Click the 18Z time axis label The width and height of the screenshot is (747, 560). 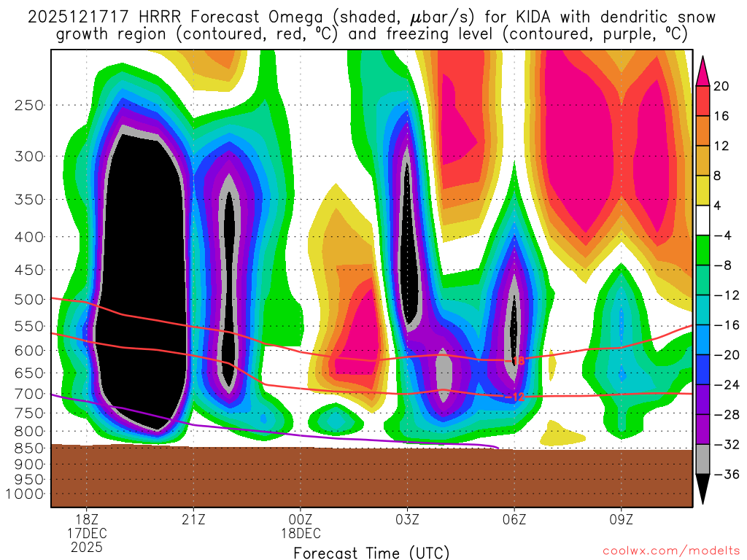click(86, 519)
